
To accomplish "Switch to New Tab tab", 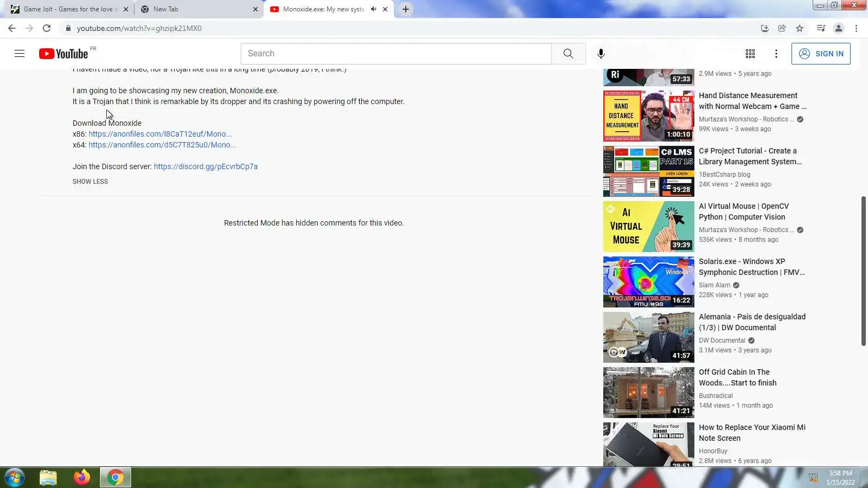I will (x=199, y=9).
